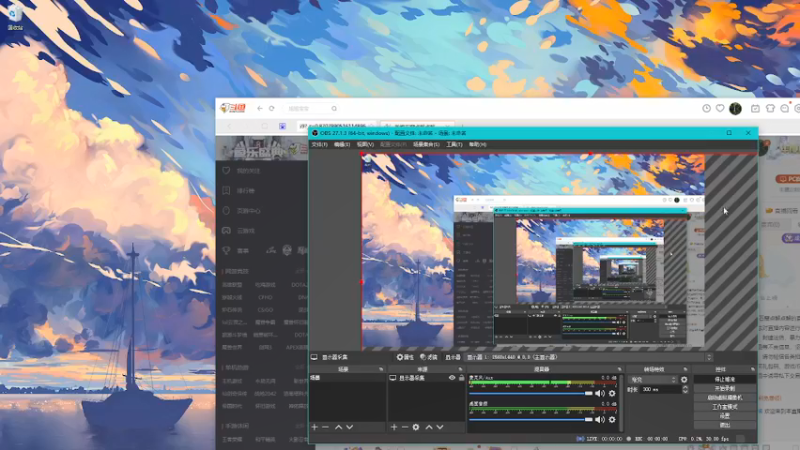Click the Desktop Audio volume slider
Viewport: 800px width, 450px height.
tap(531, 419)
